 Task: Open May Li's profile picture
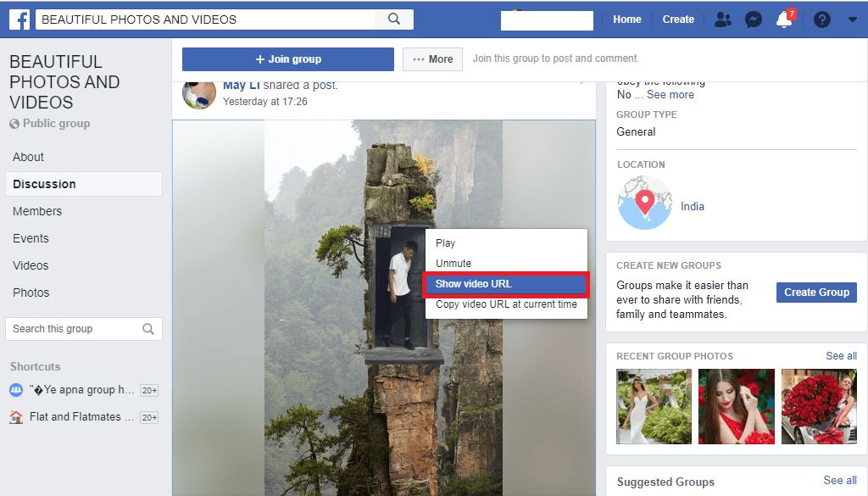pos(198,95)
